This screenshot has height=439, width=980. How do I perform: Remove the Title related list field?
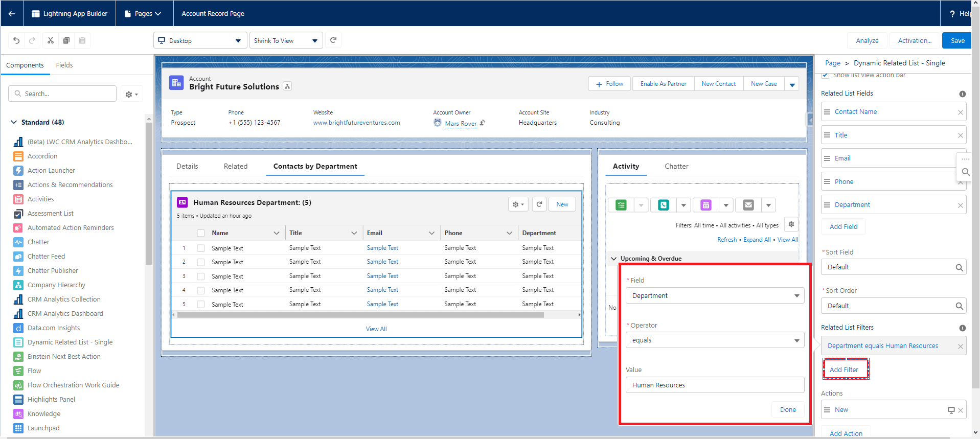pyautogui.click(x=960, y=135)
